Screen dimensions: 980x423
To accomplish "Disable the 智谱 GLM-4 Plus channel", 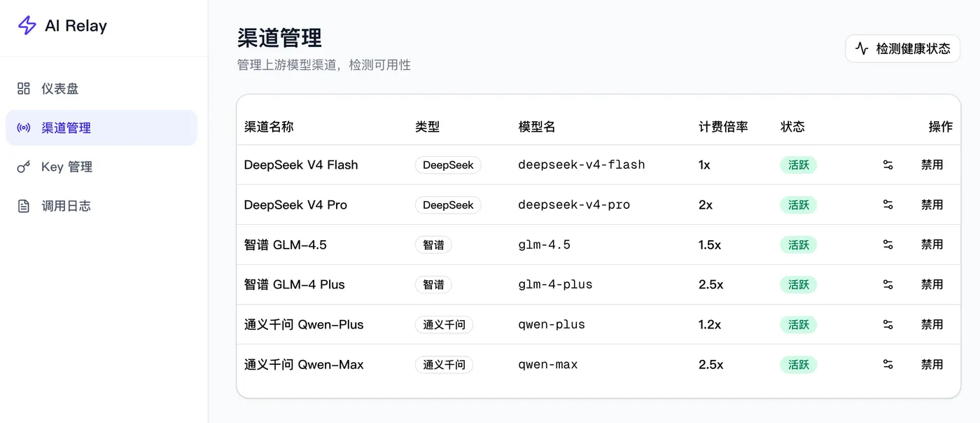I will coord(932,284).
